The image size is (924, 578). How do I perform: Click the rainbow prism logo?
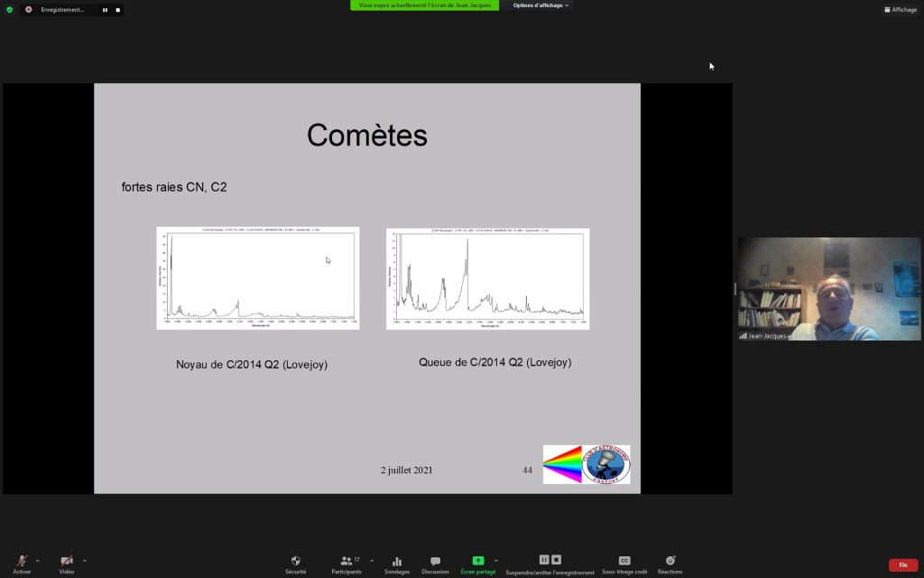[562, 465]
